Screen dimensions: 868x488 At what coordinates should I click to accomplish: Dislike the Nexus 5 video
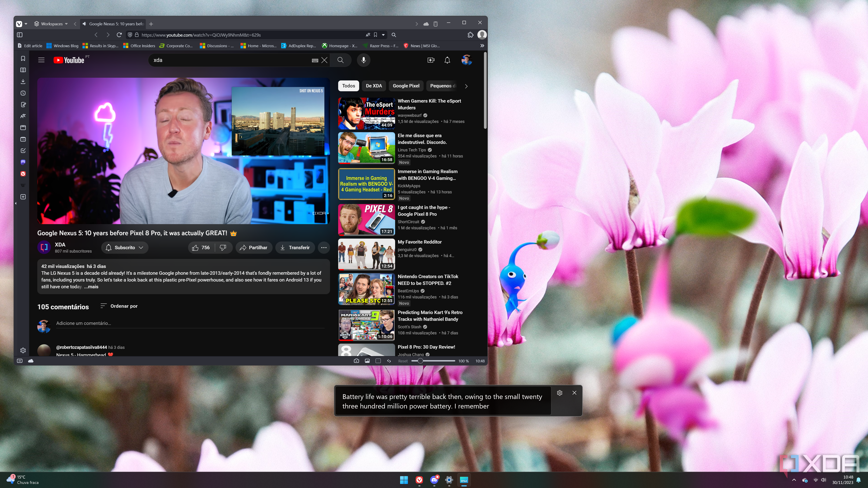[x=223, y=248]
